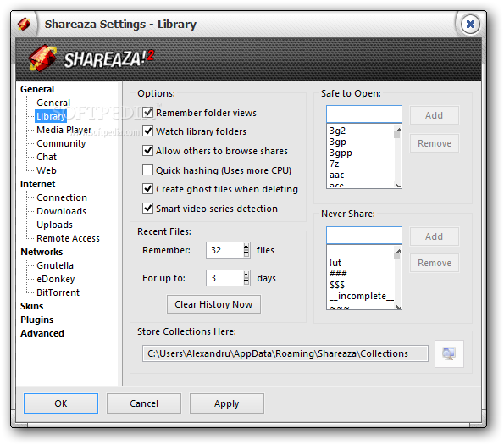Open Remote Access settings
504x445 pixels.
[68, 238]
